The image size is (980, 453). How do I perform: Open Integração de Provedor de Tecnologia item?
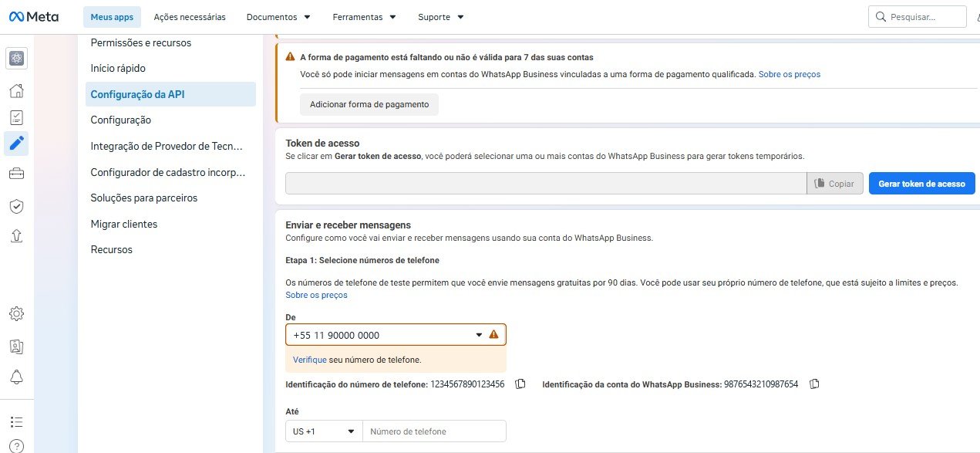[167, 146]
